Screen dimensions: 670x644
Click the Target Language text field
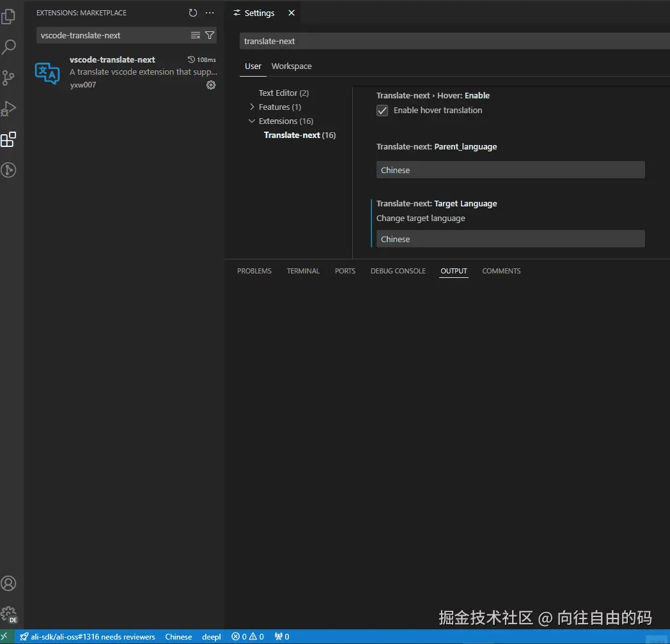[511, 239]
